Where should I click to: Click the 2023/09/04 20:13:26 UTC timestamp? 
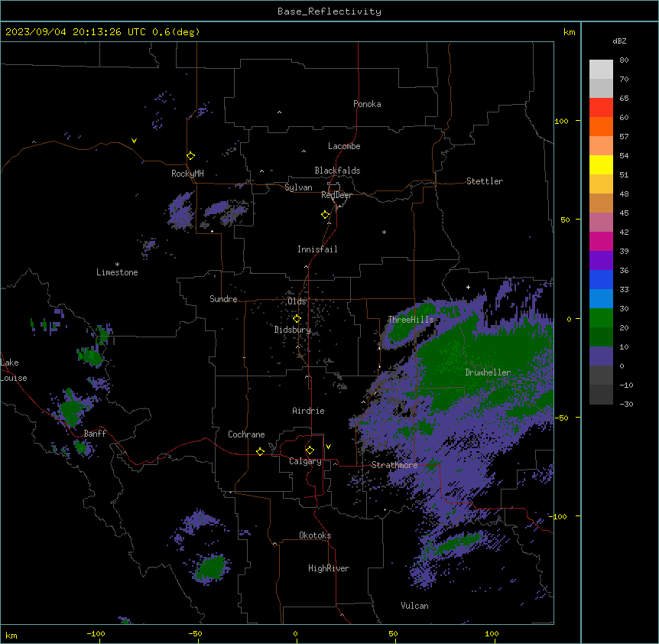click(102, 32)
